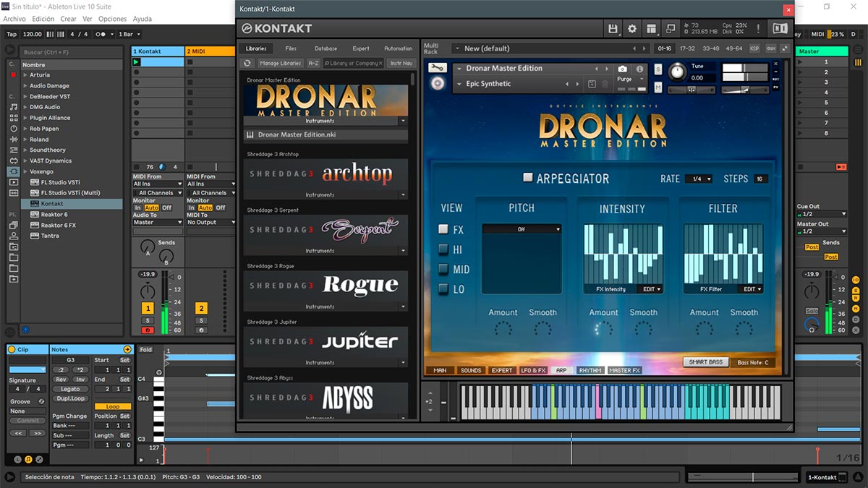Image resolution: width=868 pixels, height=488 pixels.
Task: Open instrument info icon in Kontakt header
Action: pos(639,69)
